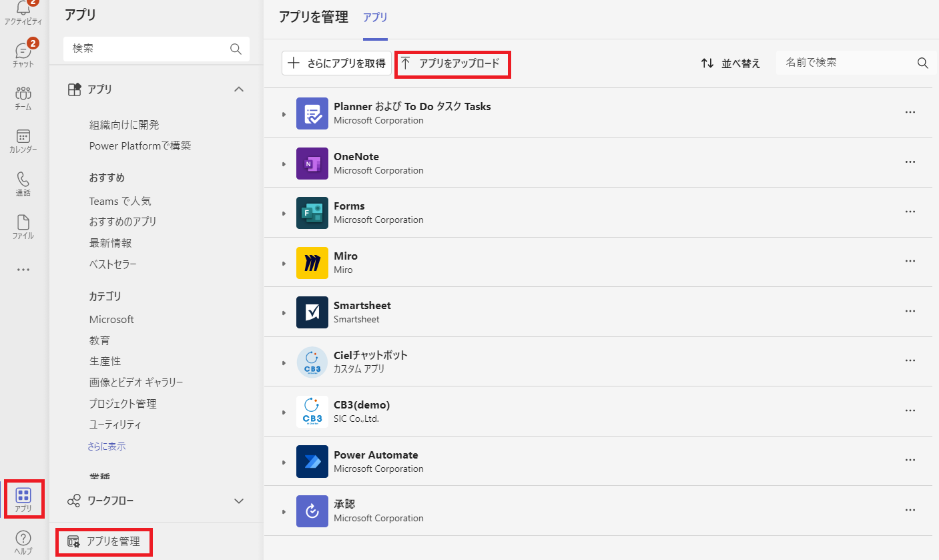Click the 名前で検索 search field
Image resolution: width=939 pixels, height=560 pixels.
(848, 63)
